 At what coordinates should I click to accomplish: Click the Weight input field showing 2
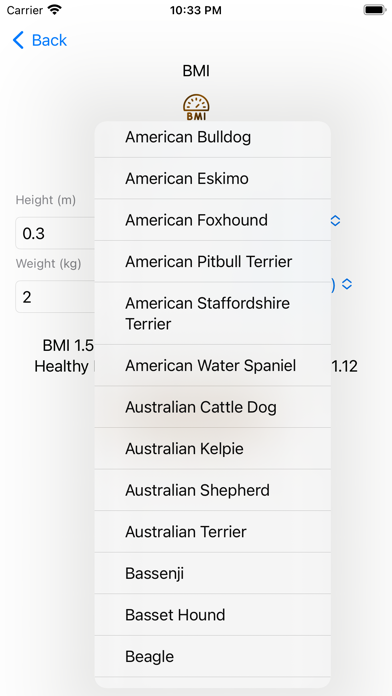click(x=55, y=297)
